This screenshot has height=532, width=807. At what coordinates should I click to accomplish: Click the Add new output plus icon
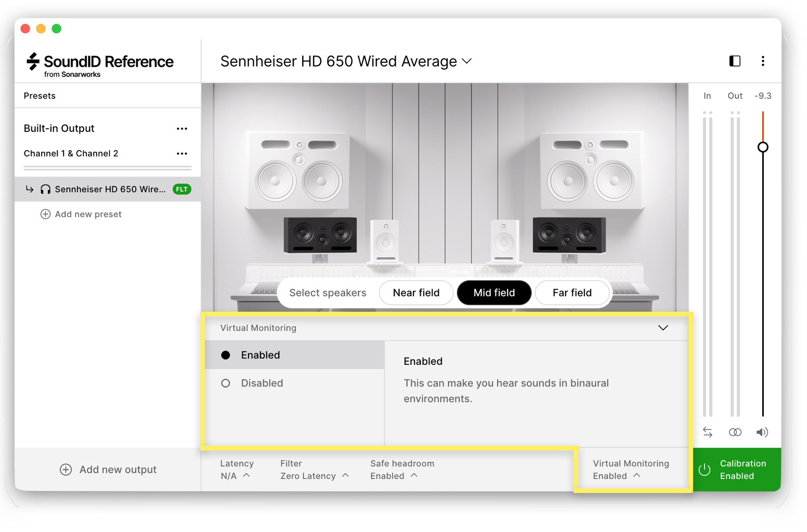point(66,470)
